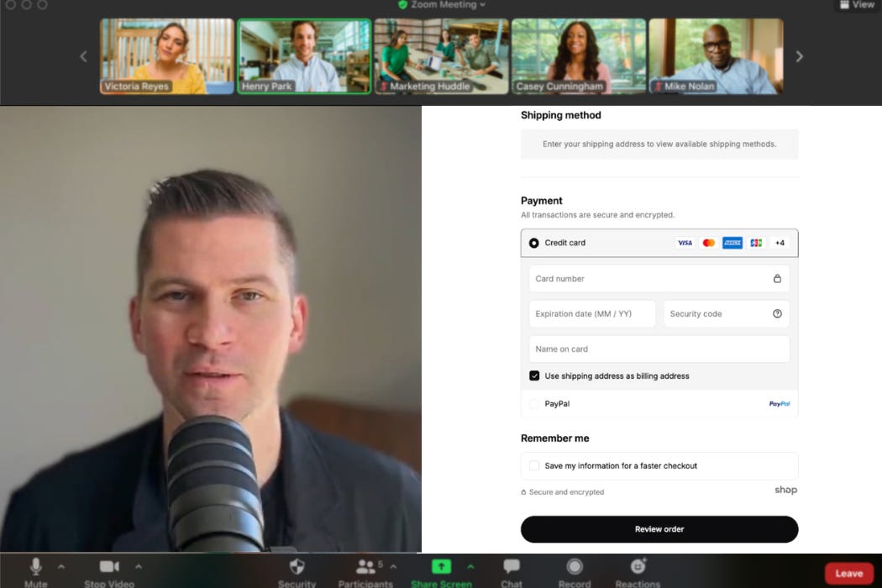882x588 pixels.
Task: Click the Security code field
Action: click(x=727, y=314)
